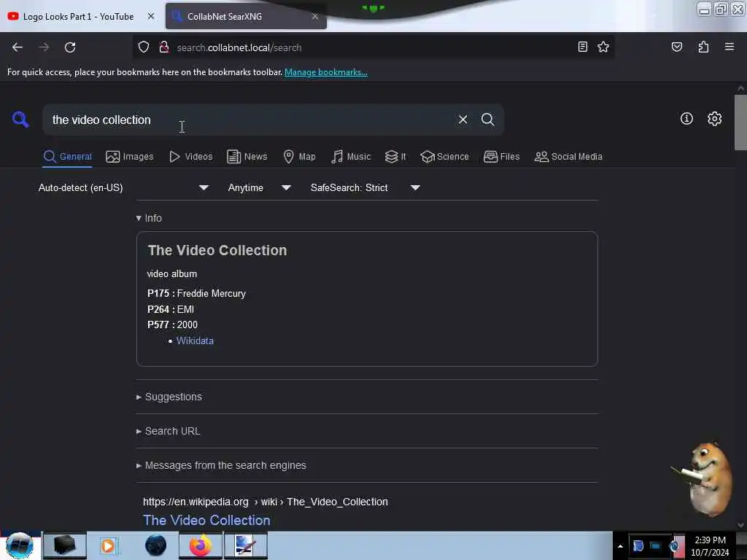Select the General search category
This screenshot has width=747, height=560.
pyautogui.click(x=67, y=157)
